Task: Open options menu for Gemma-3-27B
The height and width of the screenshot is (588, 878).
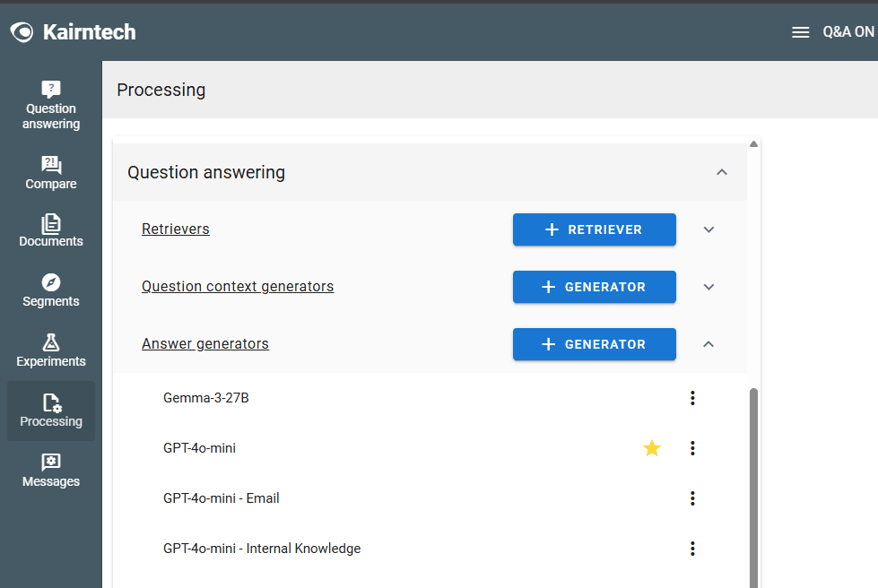Action: pyautogui.click(x=692, y=398)
